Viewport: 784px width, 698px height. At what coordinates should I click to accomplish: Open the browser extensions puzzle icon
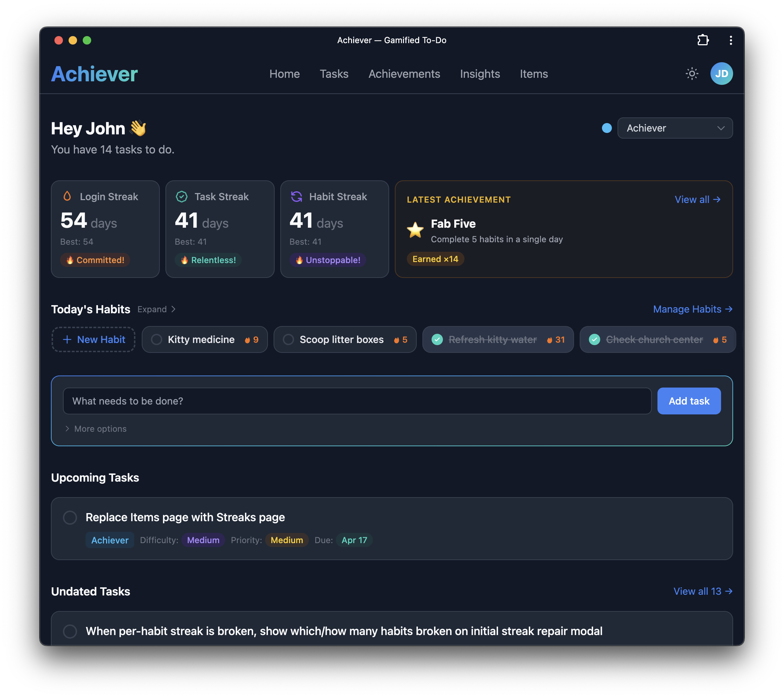pyautogui.click(x=703, y=40)
